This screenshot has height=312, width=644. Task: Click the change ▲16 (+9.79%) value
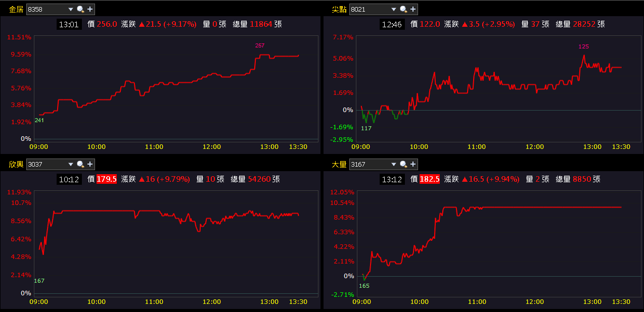click(164, 179)
